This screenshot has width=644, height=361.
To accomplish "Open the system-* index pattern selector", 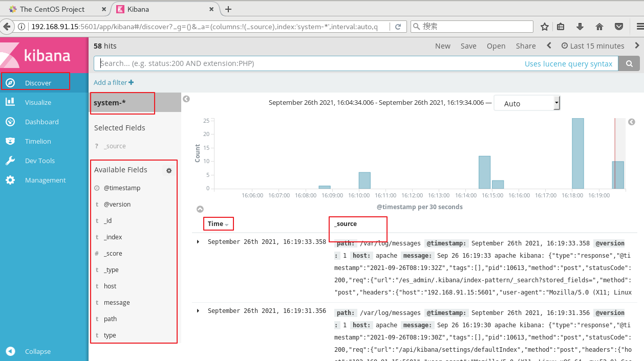I will click(x=135, y=103).
